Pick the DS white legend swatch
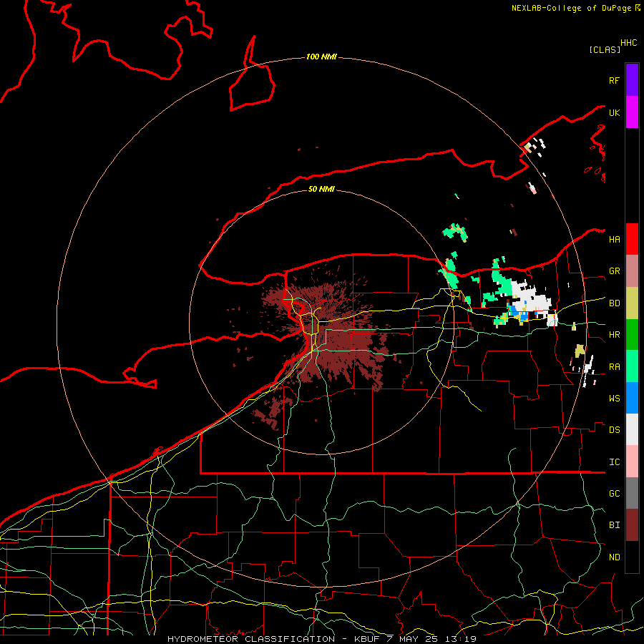 (x=632, y=429)
